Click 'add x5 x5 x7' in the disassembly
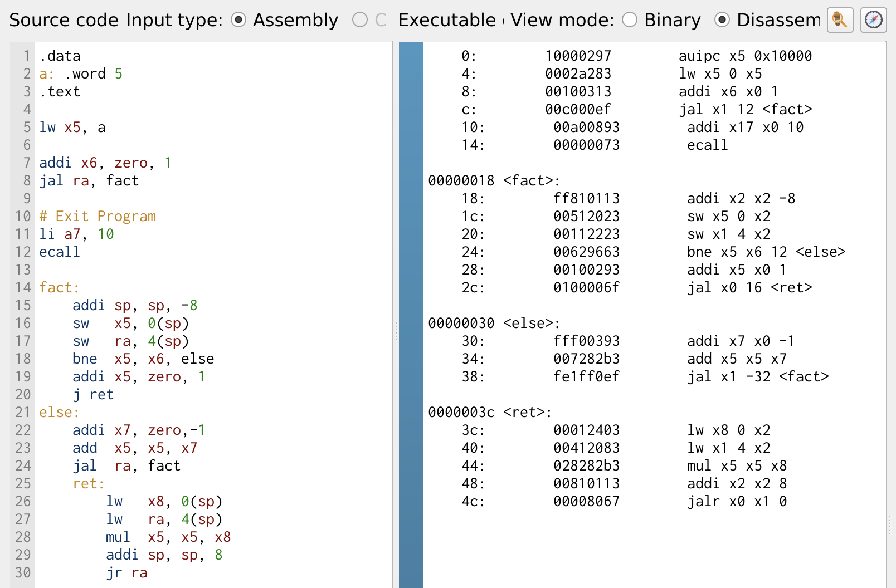Viewport: 896px width, 588px height. (x=737, y=359)
